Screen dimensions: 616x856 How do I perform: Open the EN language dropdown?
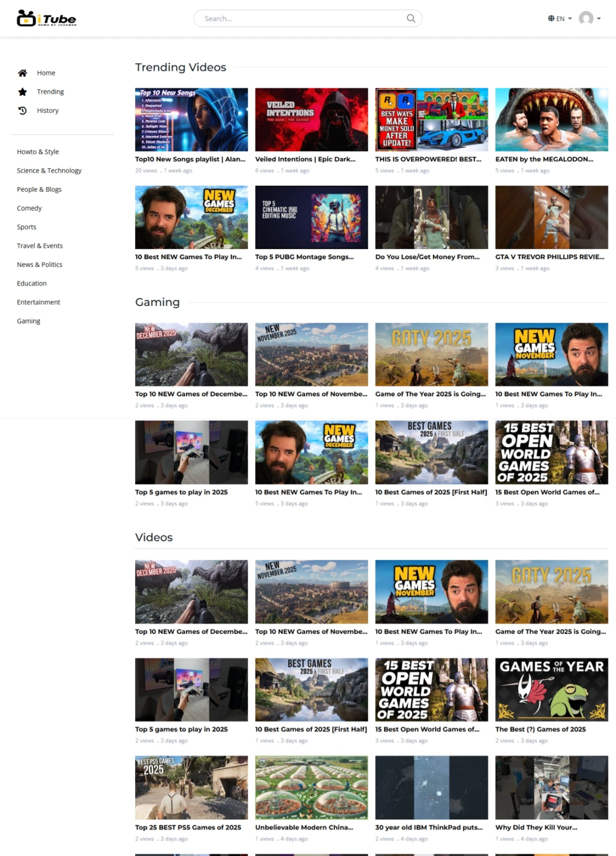[560, 18]
